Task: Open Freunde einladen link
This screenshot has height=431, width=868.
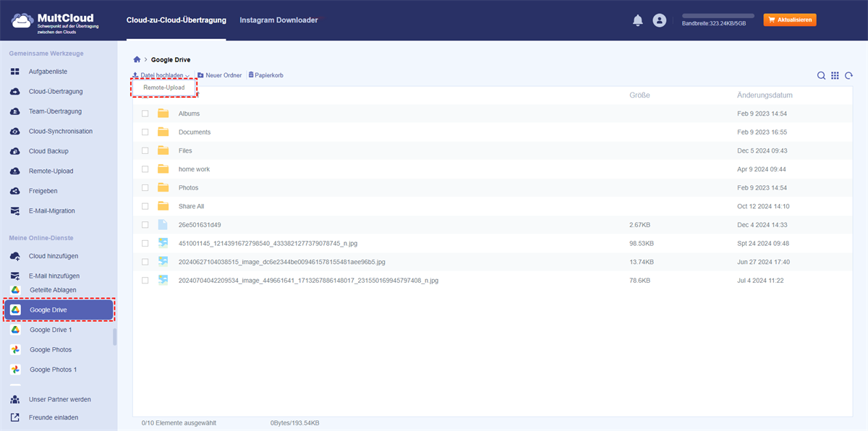Action: pyautogui.click(x=54, y=417)
